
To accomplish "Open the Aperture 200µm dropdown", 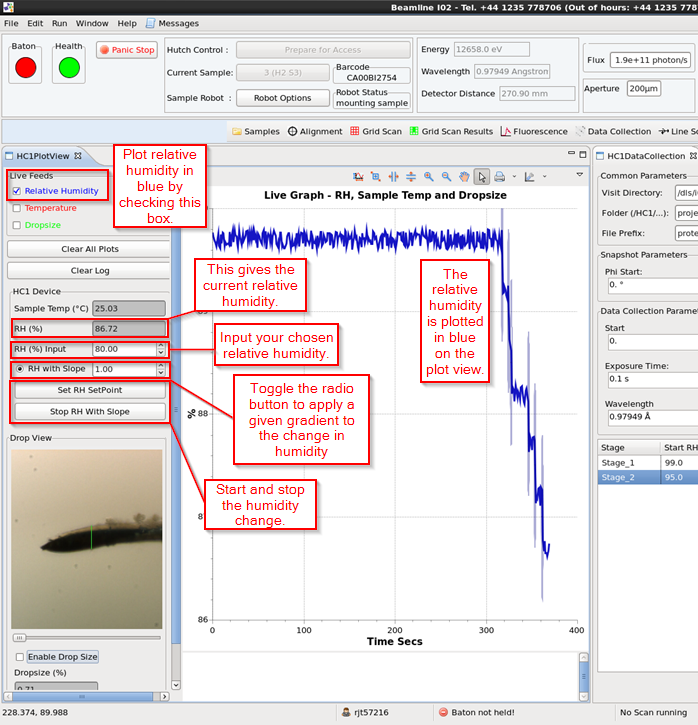I will coord(644,89).
